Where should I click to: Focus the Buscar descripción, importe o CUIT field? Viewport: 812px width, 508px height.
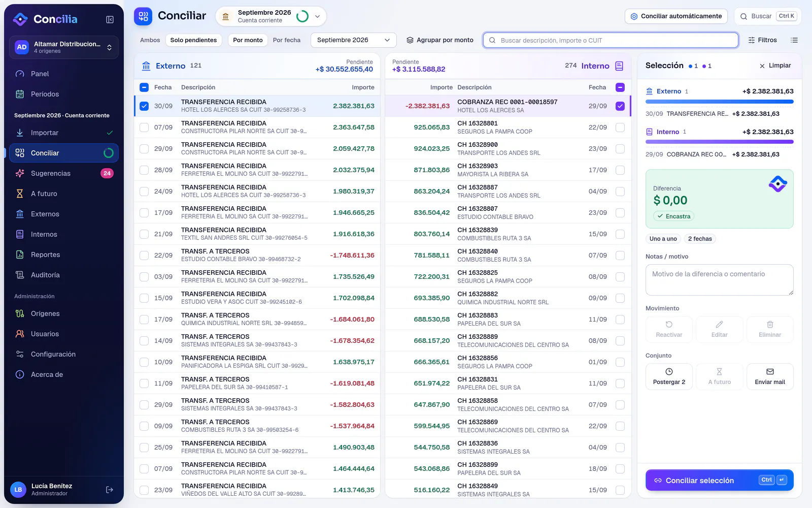point(611,40)
